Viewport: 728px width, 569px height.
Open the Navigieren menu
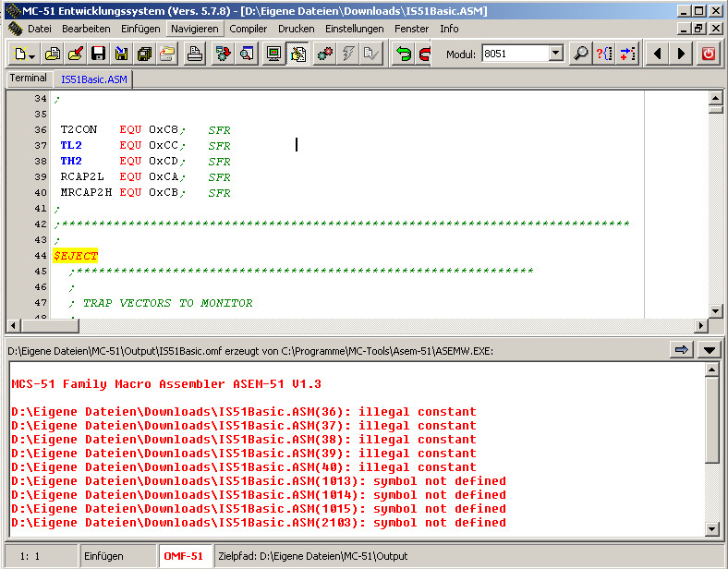pos(195,29)
